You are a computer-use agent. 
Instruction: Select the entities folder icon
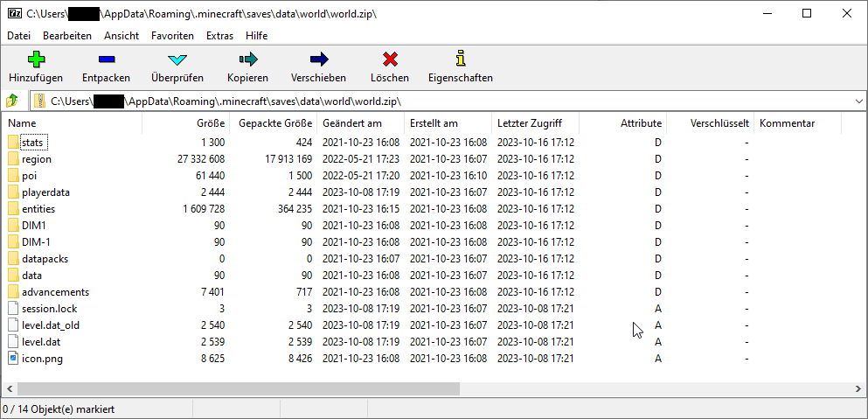13,209
